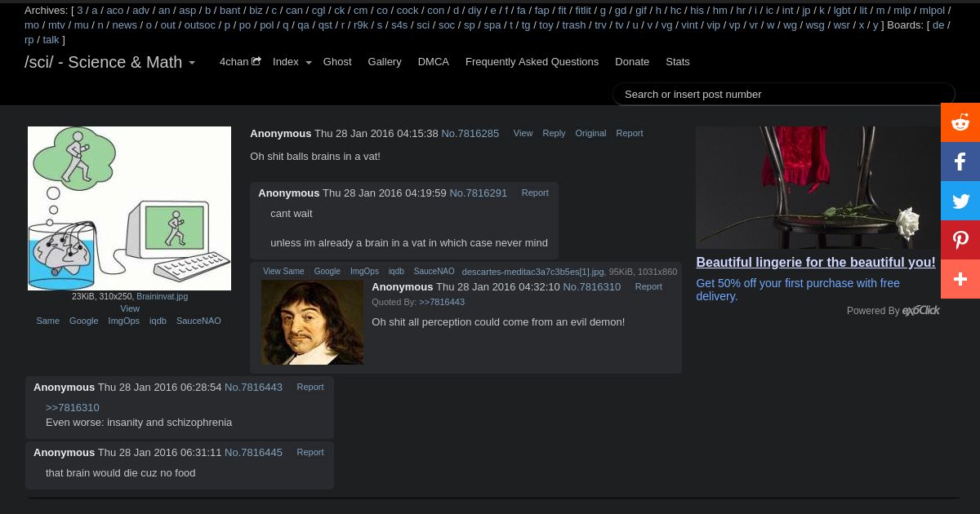Screen dimensions: 980x514
Task: Open Original link of post 7816285
Action: tap(590, 133)
